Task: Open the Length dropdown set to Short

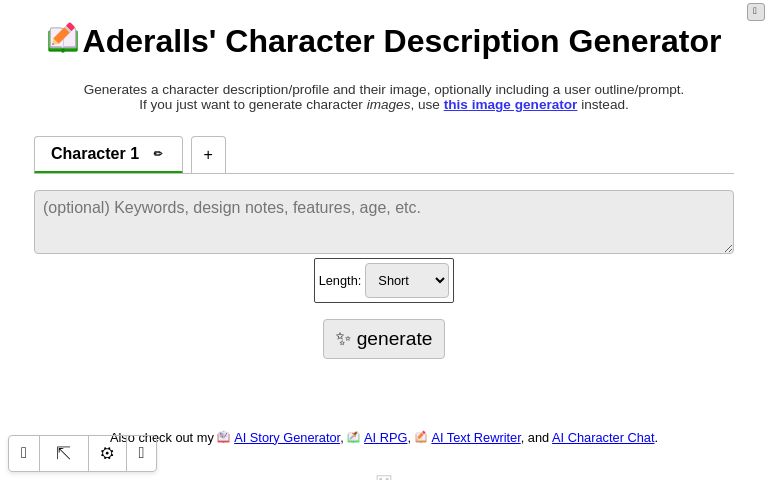Action: pyautogui.click(x=406, y=281)
